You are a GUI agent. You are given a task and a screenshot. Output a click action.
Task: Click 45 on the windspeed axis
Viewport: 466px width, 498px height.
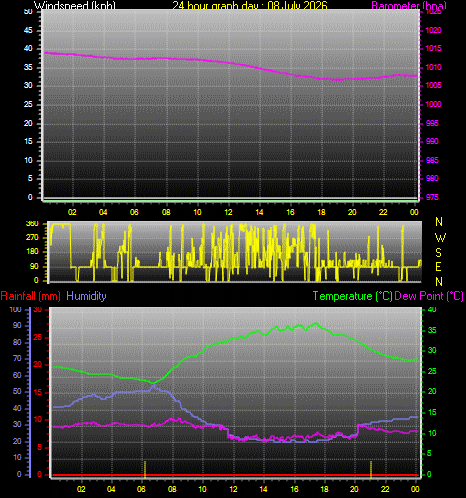tap(28, 30)
